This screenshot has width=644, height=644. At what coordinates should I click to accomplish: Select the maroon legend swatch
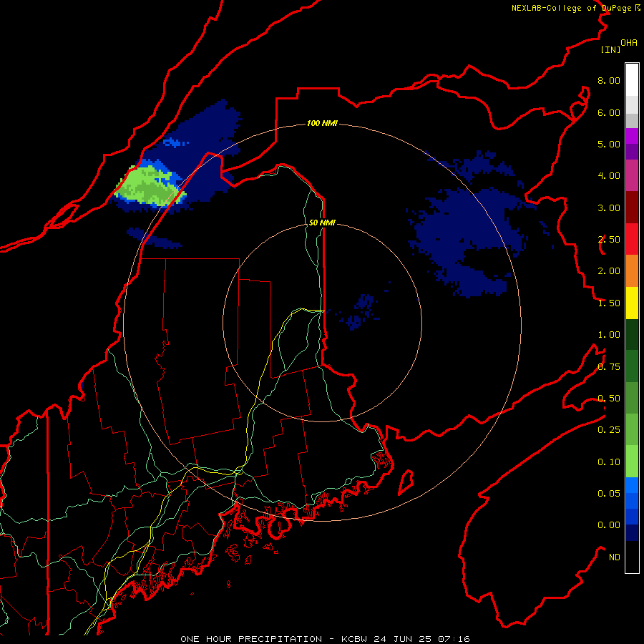632,208
